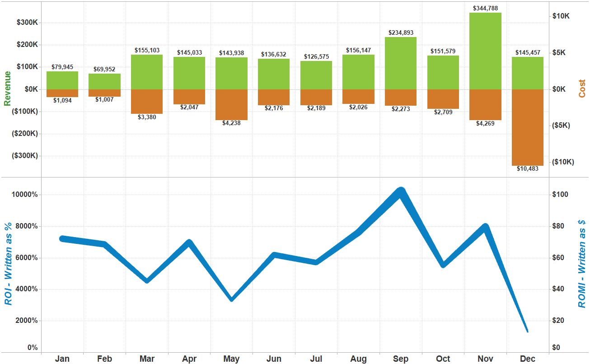This screenshot has height=364, width=590.
Task: Select the Oct month label on the x-axis
Action: coord(443,359)
